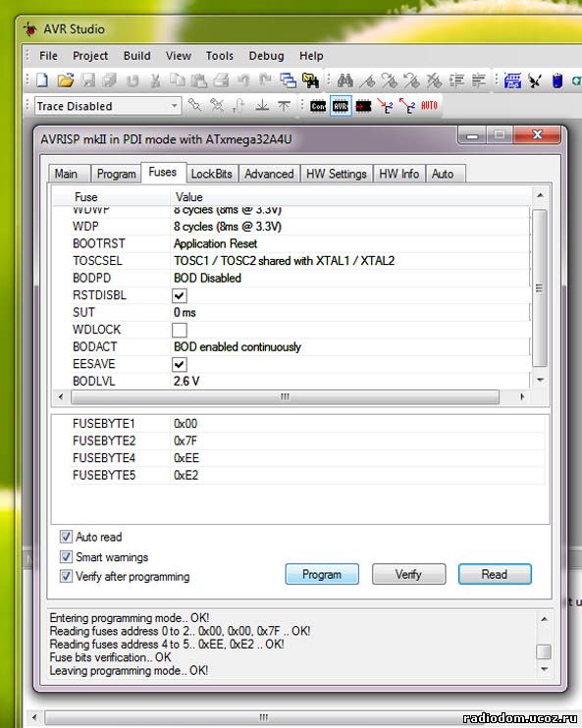Click the blue display device icon
The image size is (582, 728).
click(512, 80)
